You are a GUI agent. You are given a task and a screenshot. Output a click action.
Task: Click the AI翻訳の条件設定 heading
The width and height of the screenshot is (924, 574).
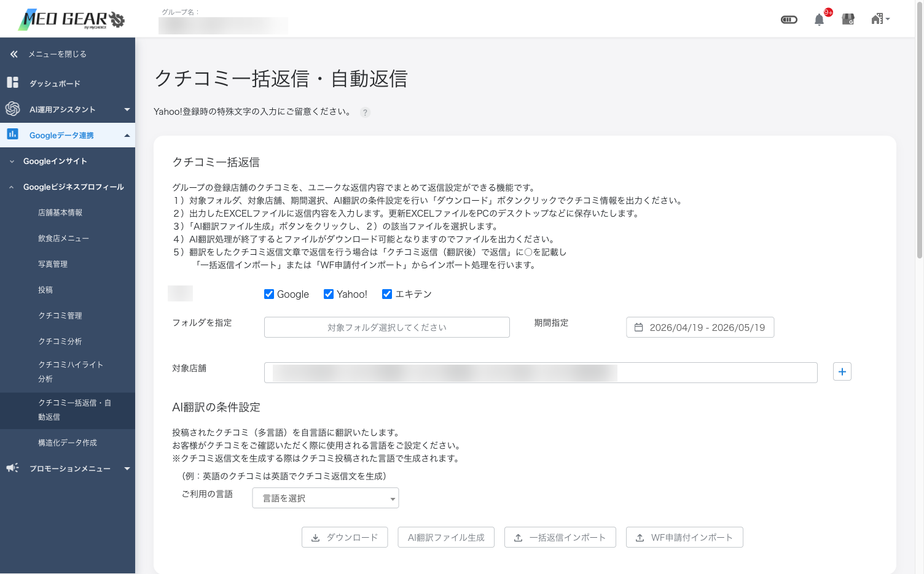click(216, 407)
